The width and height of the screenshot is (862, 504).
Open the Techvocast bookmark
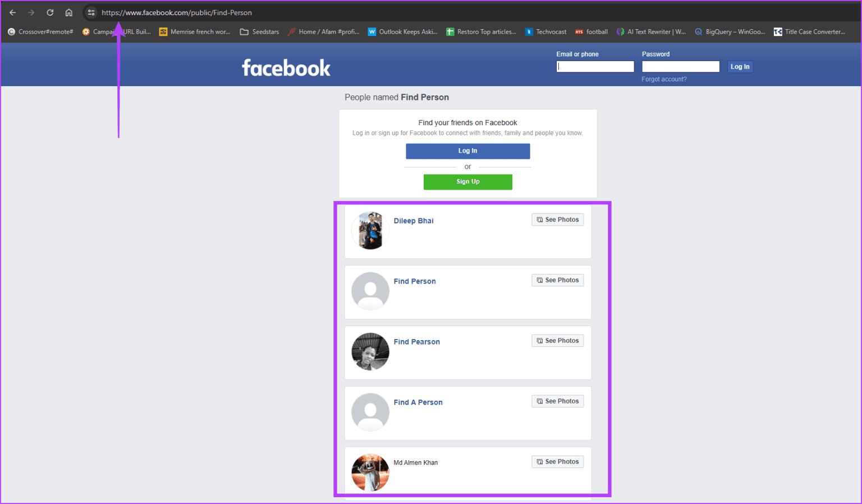[x=545, y=32]
